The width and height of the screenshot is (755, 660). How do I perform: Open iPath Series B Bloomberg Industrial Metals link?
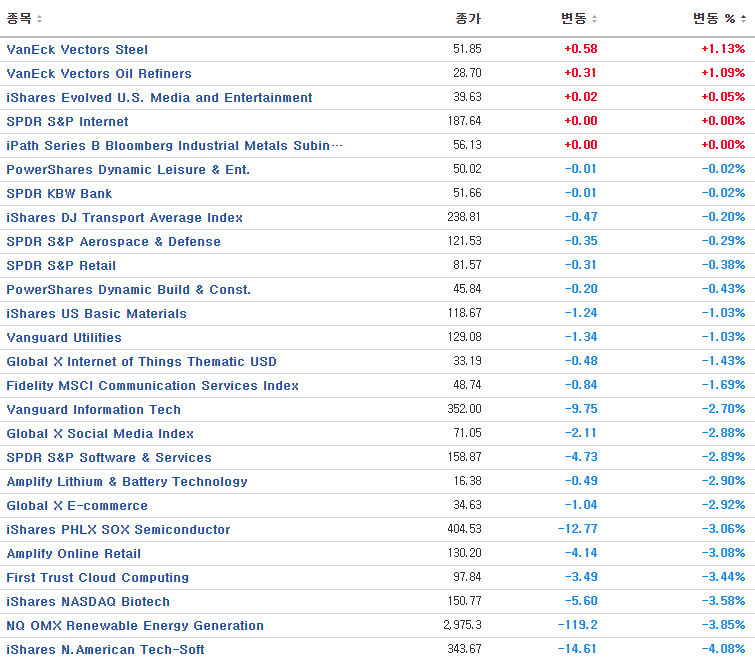coord(174,146)
